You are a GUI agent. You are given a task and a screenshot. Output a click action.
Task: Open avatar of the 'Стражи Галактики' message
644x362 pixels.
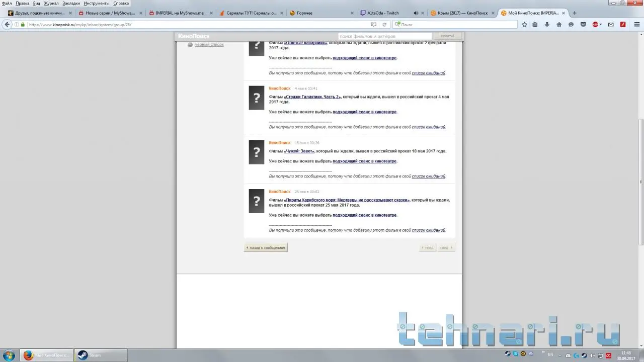257,98
